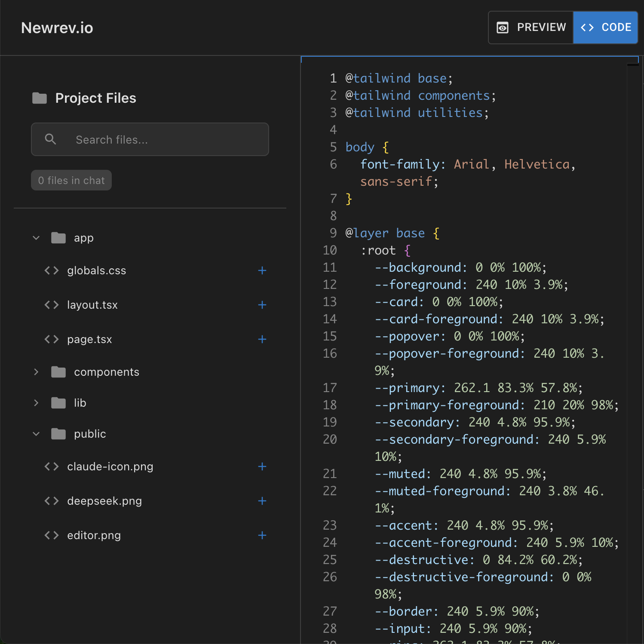Viewport: 644px width, 644px height.
Task: Click 'font-family: Arial, Helvetica,' code line
Action: [468, 164]
